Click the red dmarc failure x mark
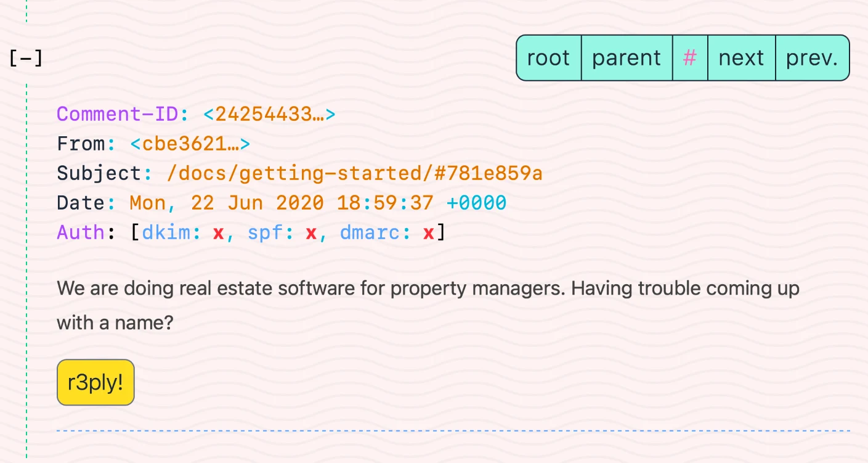The height and width of the screenshot is (463, 868). (x=428, y=232)
